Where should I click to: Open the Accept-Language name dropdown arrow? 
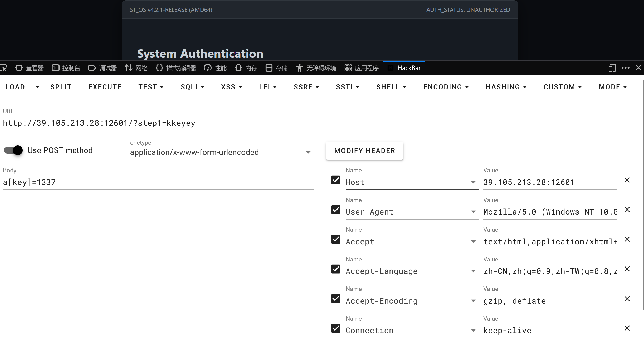coord(473,271)
